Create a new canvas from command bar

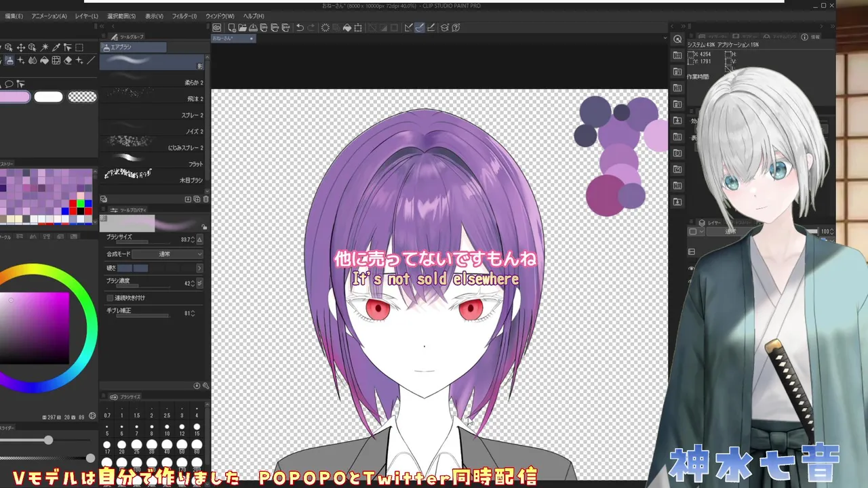pos(232,28)
